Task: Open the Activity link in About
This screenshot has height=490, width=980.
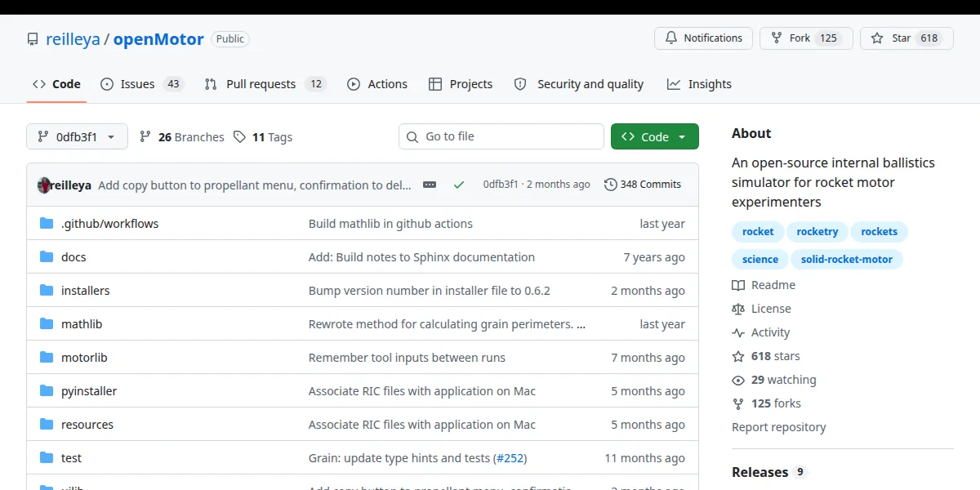Action: (x=761, y=332)
